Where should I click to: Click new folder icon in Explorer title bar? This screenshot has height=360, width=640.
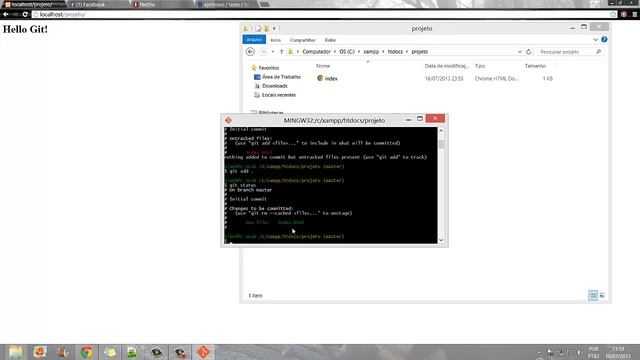(267, 29)
